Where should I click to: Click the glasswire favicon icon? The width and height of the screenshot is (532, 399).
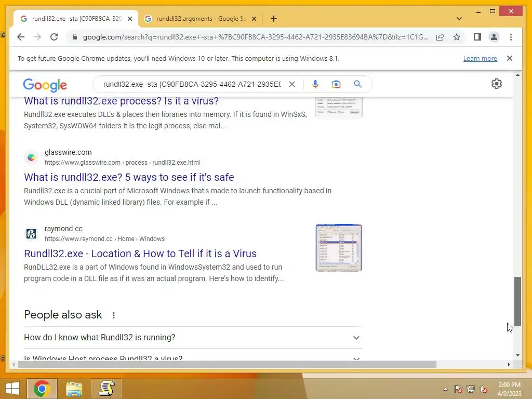tap(31, 157)
